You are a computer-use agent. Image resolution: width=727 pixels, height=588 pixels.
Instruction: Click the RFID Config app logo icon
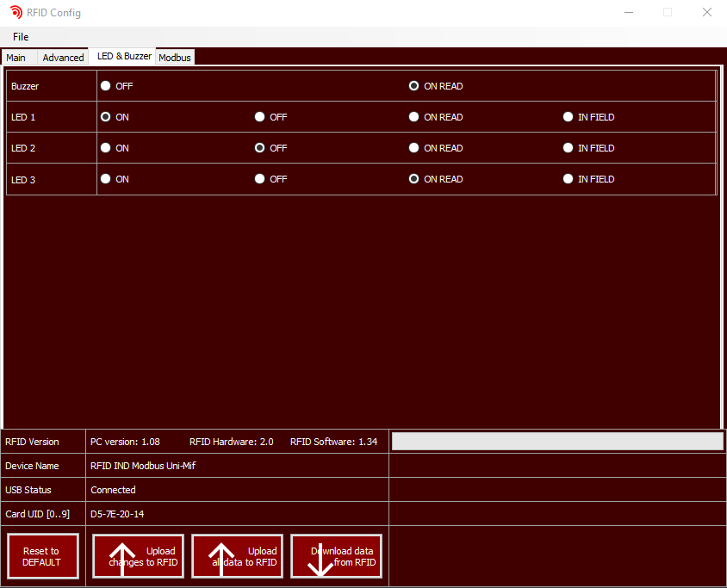tap(16, 13)
